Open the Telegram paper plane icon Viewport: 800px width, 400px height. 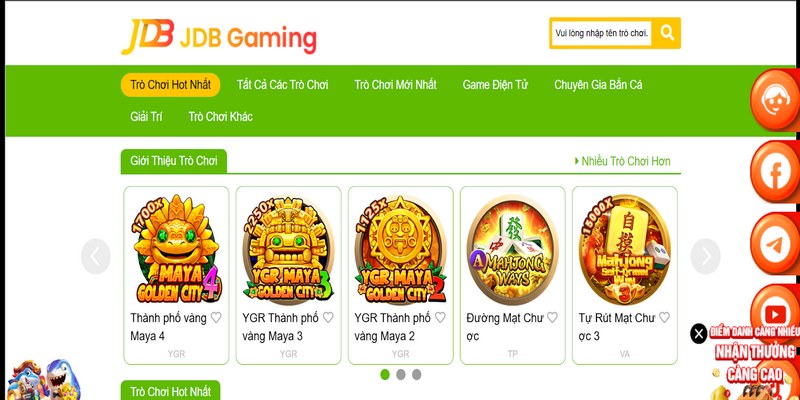point(776,244)
